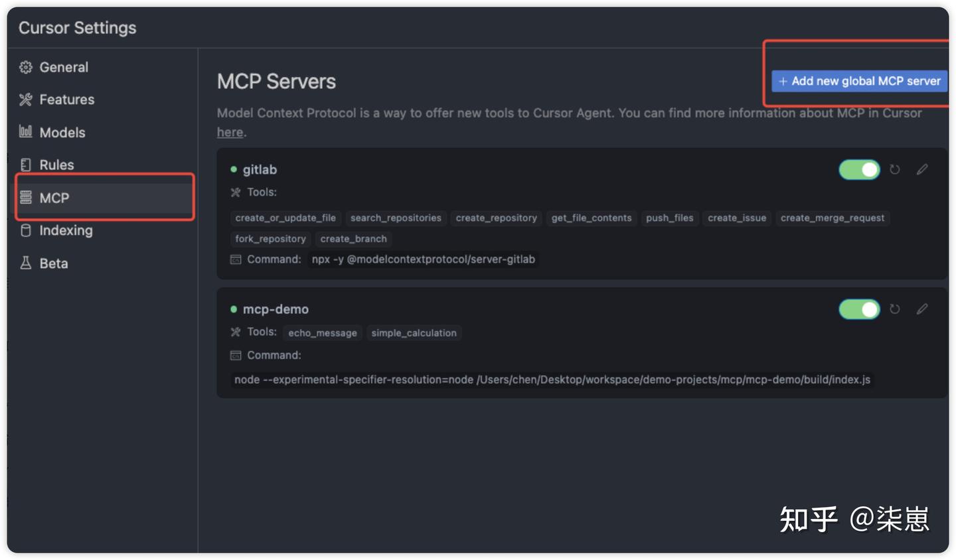The width and height of the screenshot is (956, 560).
Task: Open Rules using its sidebar icon
Action: [25, 165]
